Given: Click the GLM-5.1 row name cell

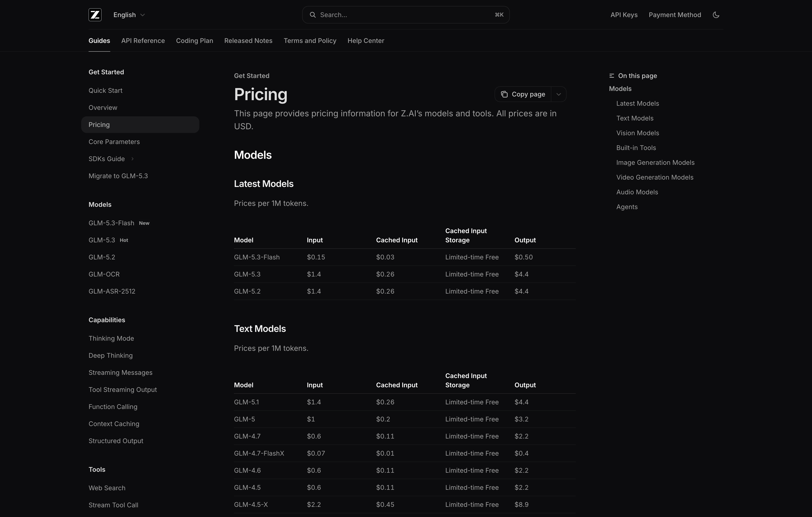Looking at the screenshot, I should 247,402.
